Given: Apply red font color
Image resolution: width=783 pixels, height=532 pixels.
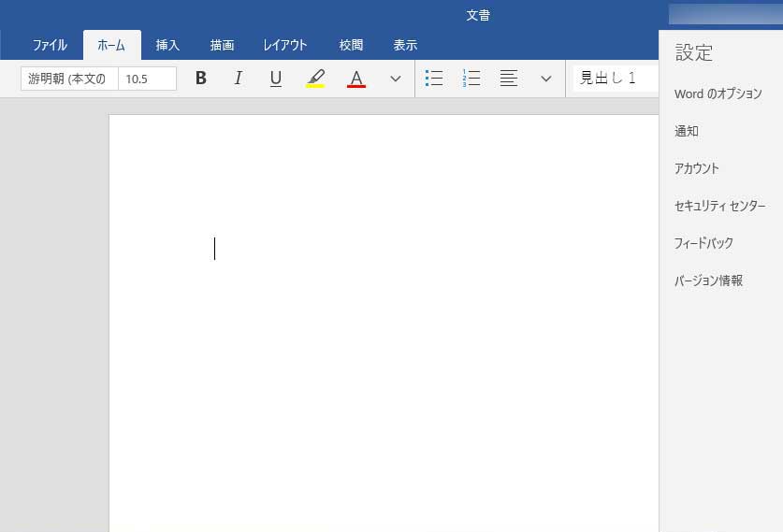Looking at the screenshot, I should [x=355, y=79].
